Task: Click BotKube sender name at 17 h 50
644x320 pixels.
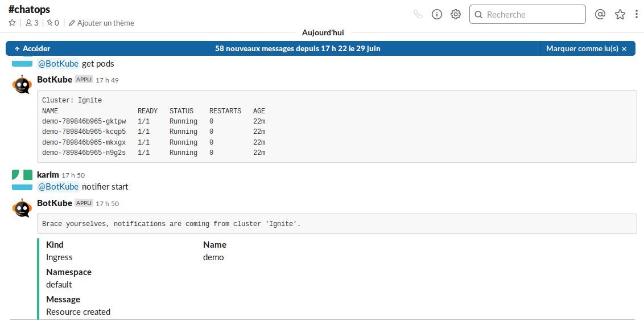Action: [55, 203]
